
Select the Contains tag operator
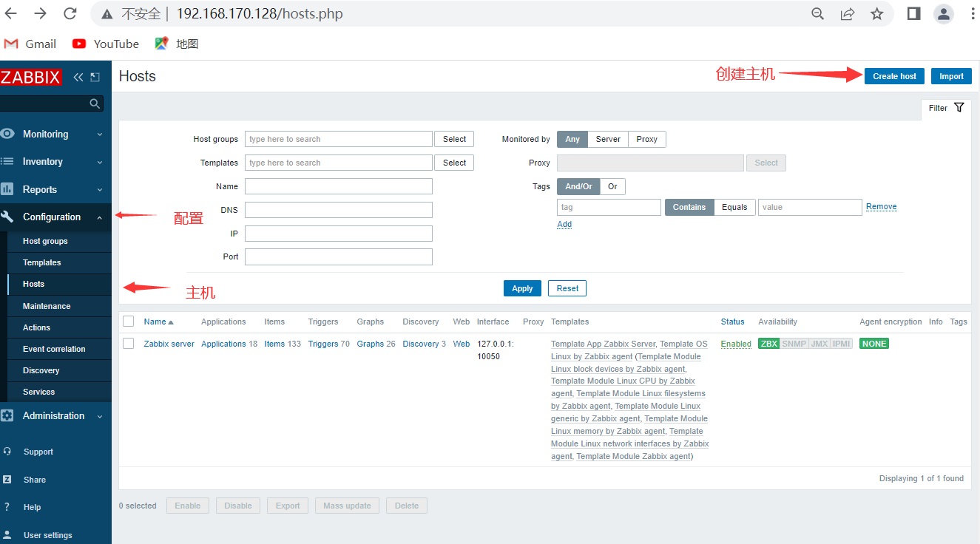(689, 207)
